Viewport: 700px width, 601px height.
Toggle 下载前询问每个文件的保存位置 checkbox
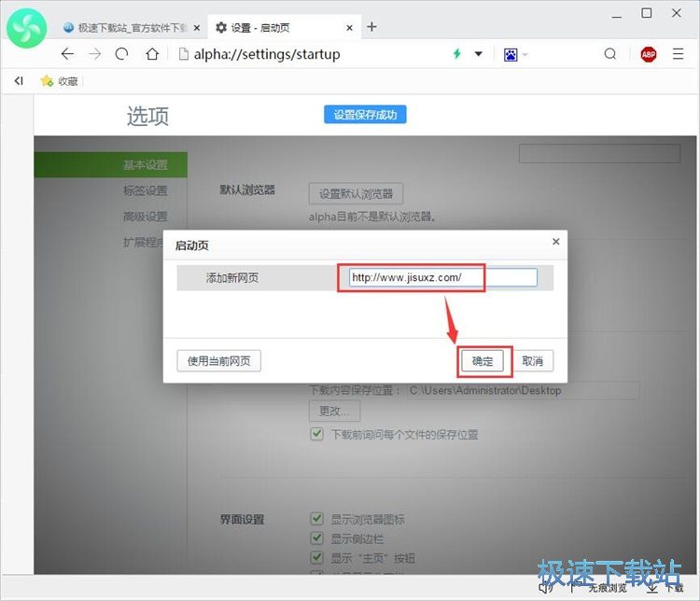[x=316, y=434]
